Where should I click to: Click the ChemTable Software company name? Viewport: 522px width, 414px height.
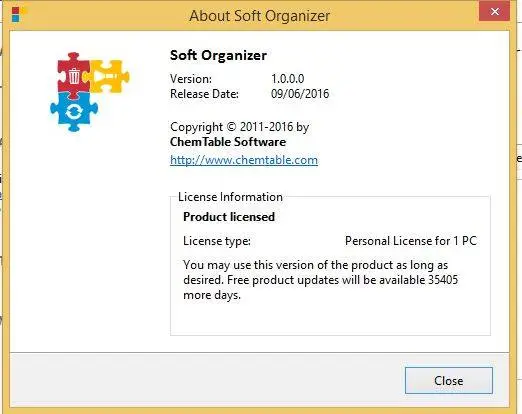pyautogui.click(x=228, y=142)
